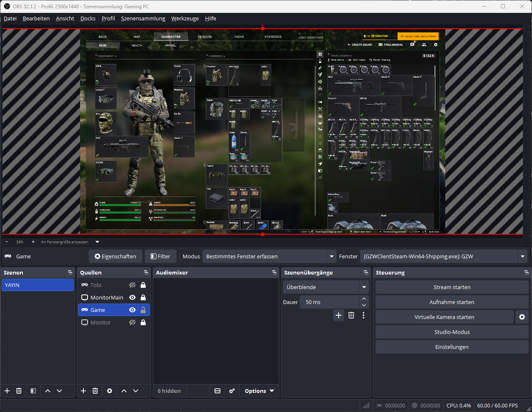This screenshot has width=532, height=412.
Task: Hide the MonitorMain source
Action: point(132,297)
